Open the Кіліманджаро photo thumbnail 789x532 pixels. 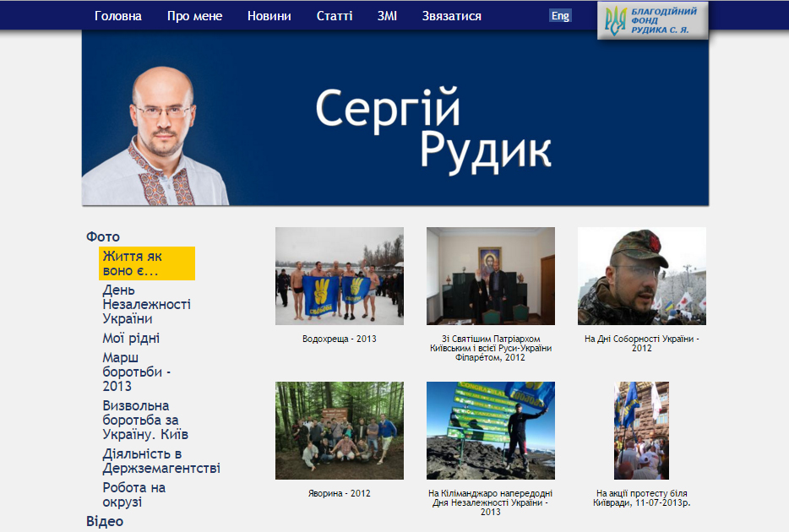click(490, 431)
